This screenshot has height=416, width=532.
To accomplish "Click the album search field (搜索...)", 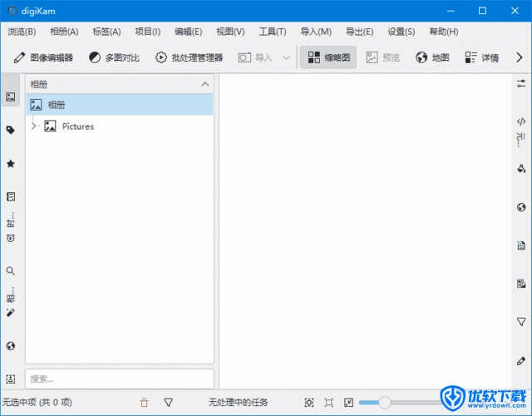I will (x=120, y=379).
